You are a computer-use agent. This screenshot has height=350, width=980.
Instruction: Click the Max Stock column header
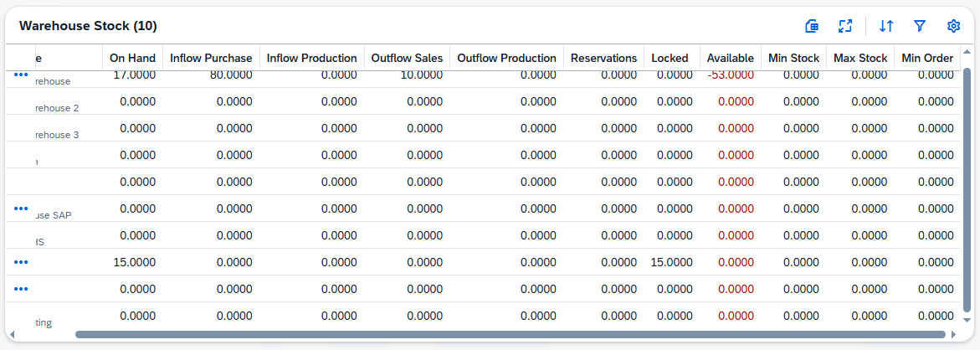(x=860, y=58)
